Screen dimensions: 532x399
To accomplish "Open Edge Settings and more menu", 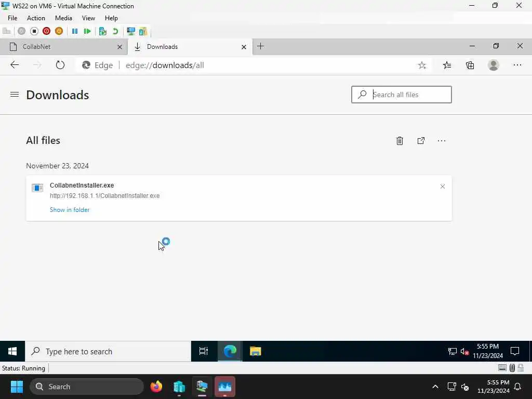I will point(517,65).
